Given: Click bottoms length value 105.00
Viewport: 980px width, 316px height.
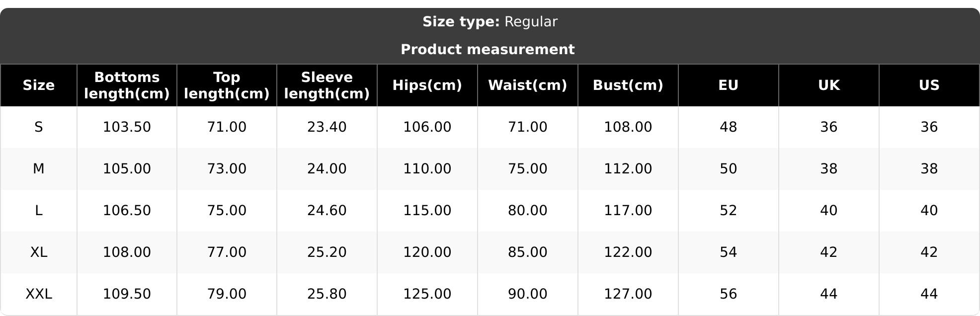Looking at the screenshot, I should (127, 169).
